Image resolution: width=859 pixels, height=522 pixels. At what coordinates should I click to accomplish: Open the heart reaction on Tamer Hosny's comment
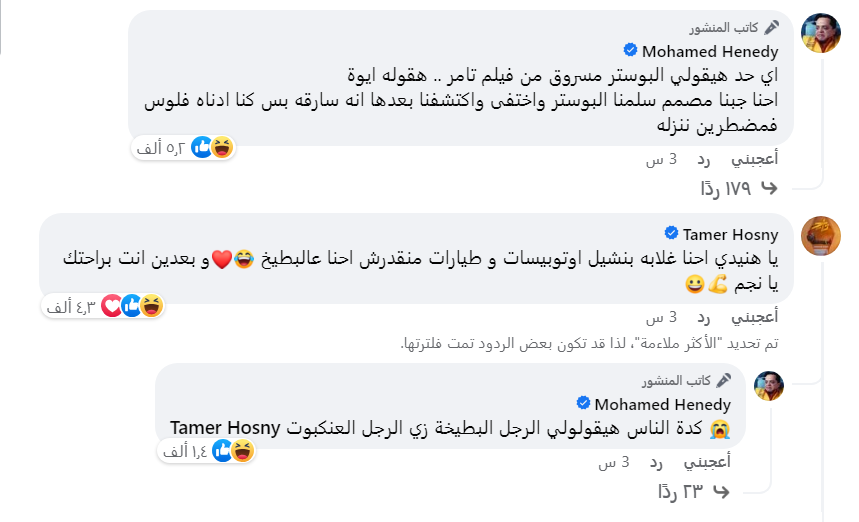[x=111, y=306]
